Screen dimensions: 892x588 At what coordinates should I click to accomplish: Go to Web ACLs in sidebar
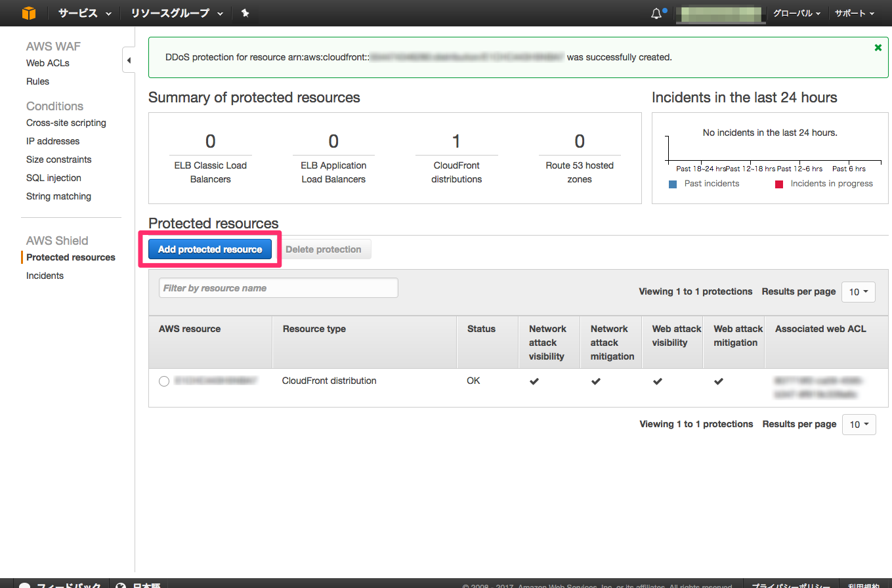47,63
